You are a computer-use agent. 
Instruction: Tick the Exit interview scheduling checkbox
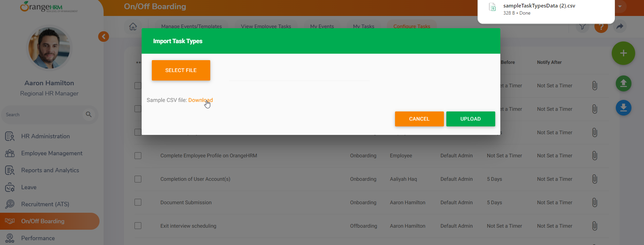[138, 226]
